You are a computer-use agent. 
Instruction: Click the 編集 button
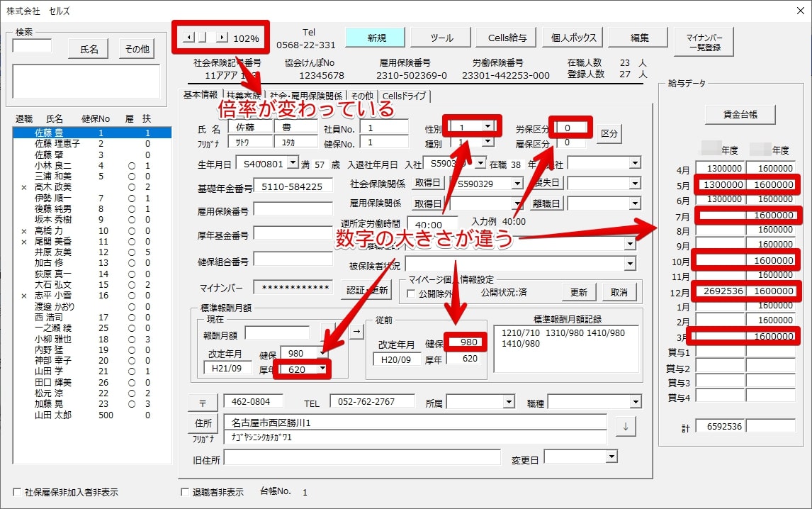[640, 38]
